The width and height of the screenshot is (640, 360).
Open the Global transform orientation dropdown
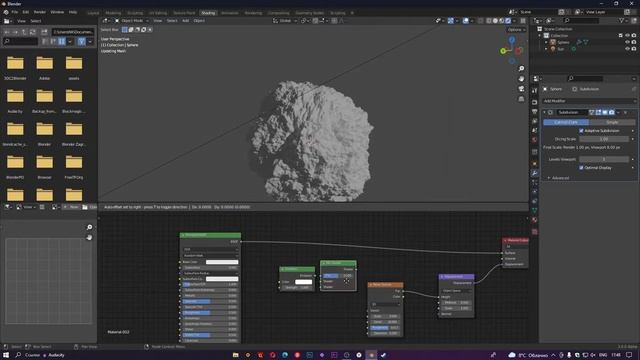285,21
